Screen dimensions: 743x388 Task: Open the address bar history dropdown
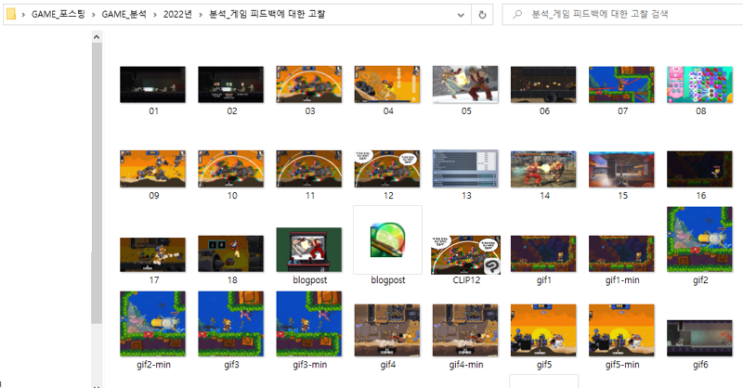tap(461, 15)
